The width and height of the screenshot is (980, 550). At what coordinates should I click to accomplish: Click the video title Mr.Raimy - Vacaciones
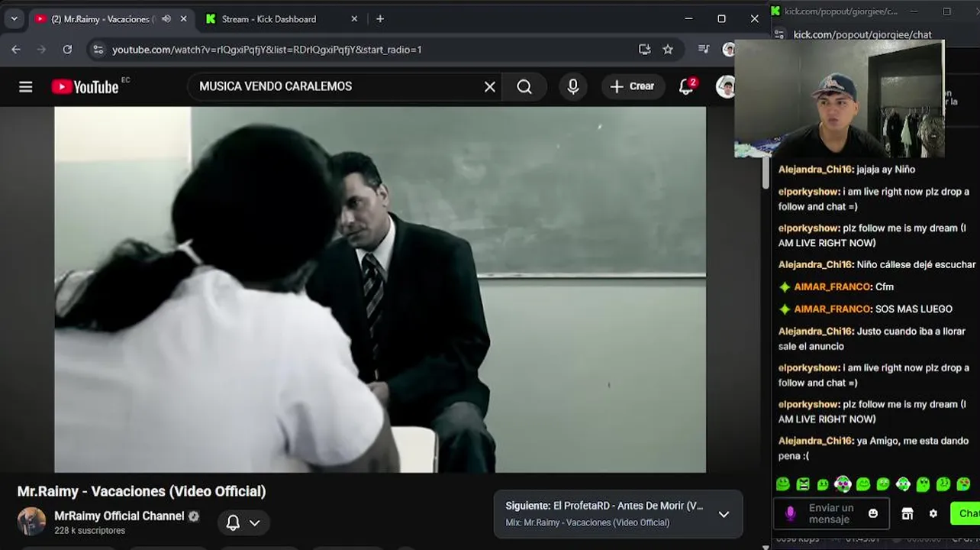click(142, 491)
